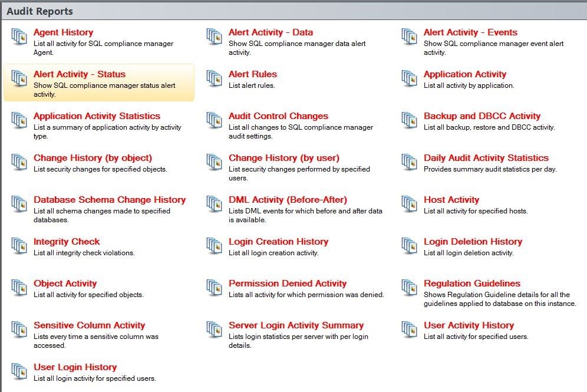Open DML Activity (Before-After) report link
The image size is (587, 392).
pos(288,200)
